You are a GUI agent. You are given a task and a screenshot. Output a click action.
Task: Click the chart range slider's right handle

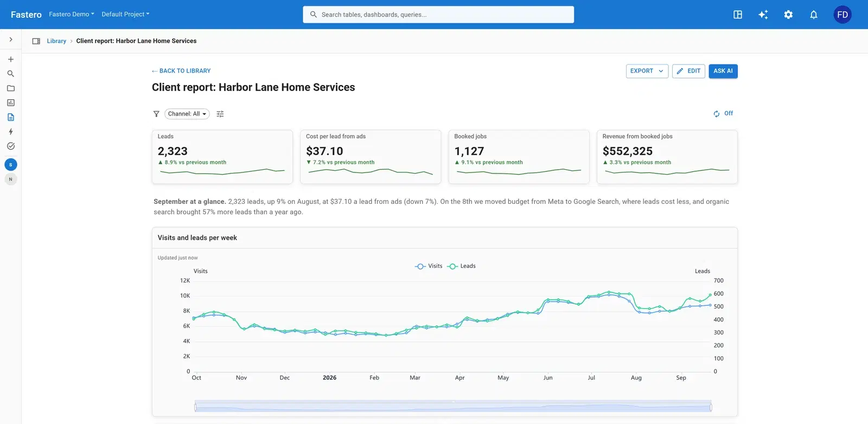tap(711, 407)
